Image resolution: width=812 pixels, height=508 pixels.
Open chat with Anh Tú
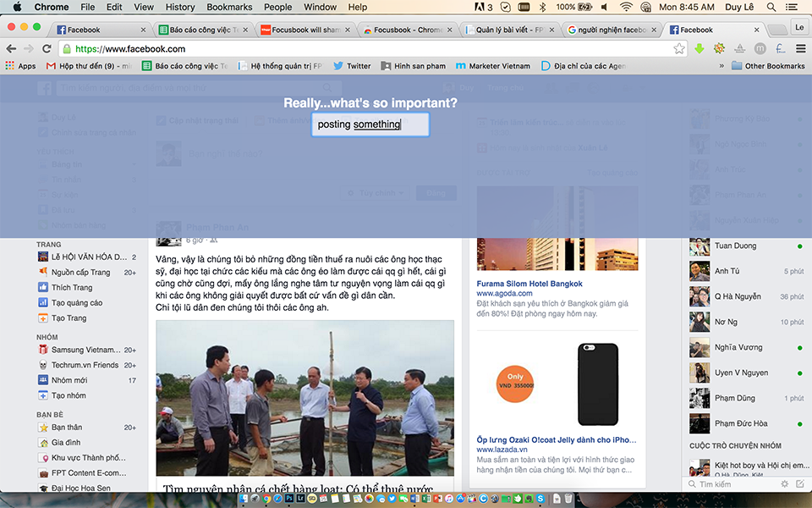click(x=747, y=271)
